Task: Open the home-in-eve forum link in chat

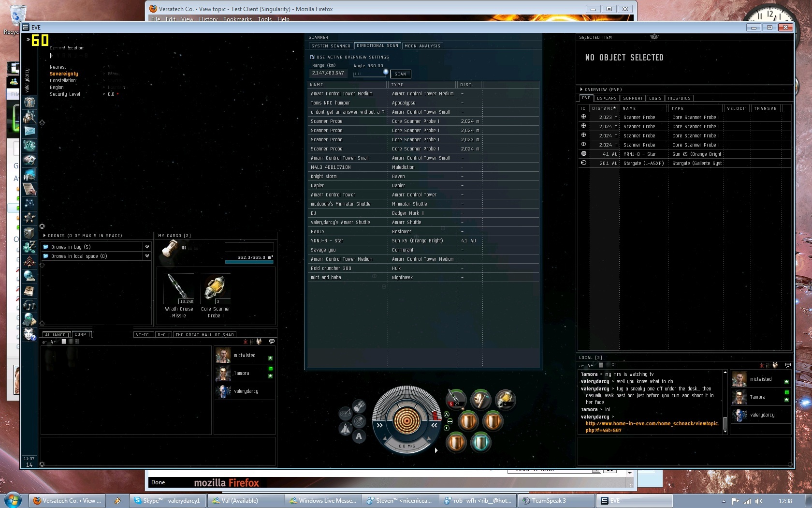Action: coord(652,427)
